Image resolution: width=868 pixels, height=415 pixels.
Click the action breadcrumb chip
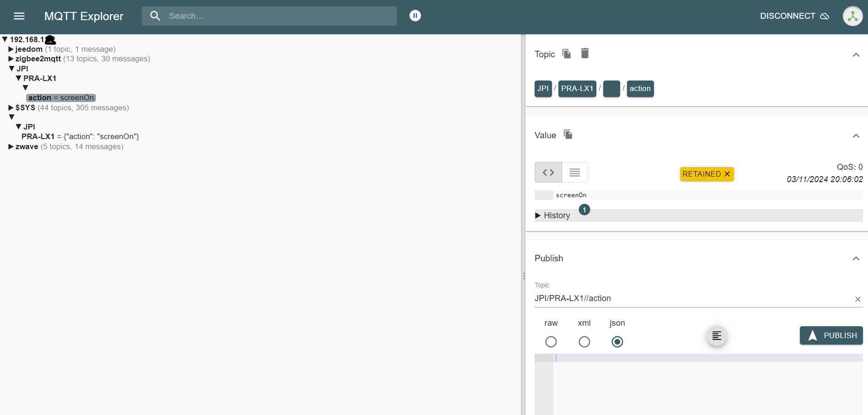point(640,88)
